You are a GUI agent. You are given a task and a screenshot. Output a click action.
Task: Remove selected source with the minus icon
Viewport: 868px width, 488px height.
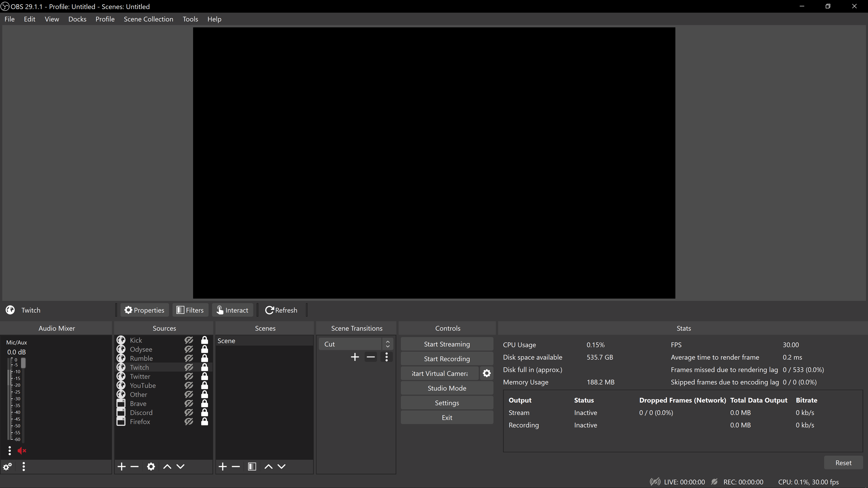coord(135,467)
